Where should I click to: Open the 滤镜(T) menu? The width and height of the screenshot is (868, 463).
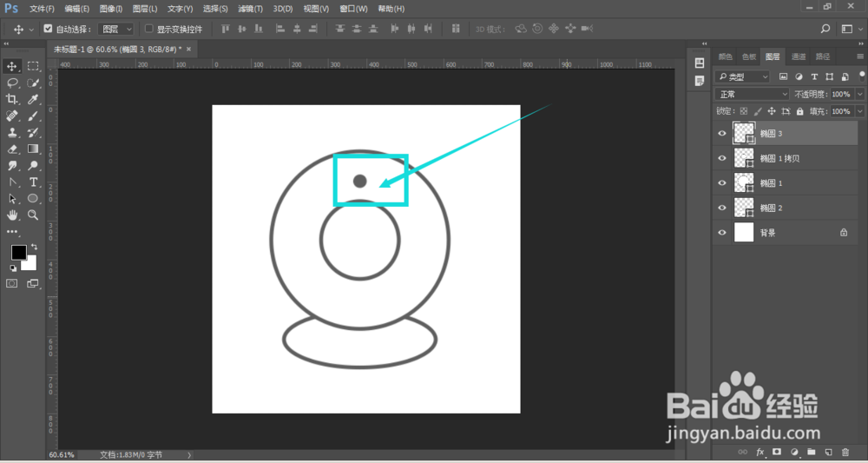tap(250, 9)
